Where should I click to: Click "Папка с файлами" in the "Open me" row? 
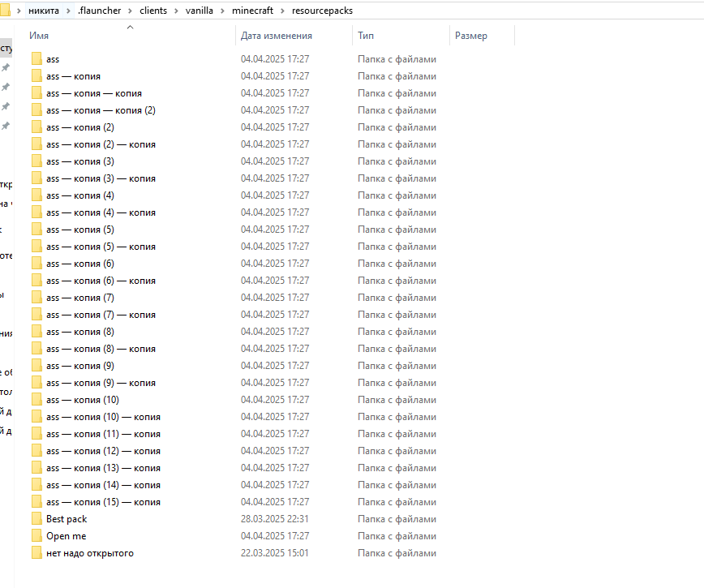(397, 536)
